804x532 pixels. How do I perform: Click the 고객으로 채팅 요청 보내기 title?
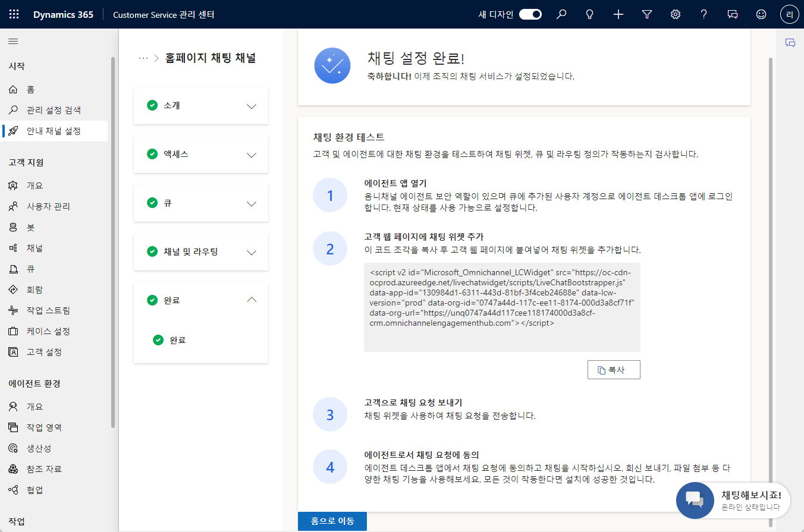(x=413, y=402)
